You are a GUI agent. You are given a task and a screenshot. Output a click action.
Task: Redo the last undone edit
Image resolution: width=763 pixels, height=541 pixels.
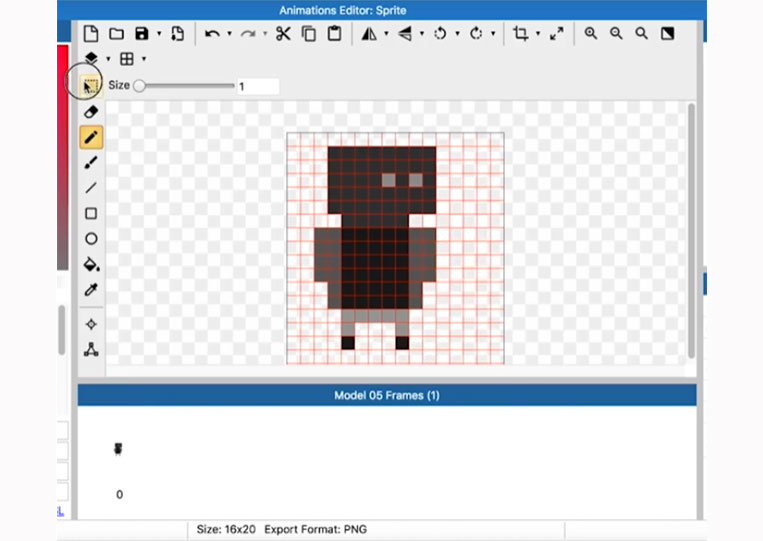pos(248,34)
